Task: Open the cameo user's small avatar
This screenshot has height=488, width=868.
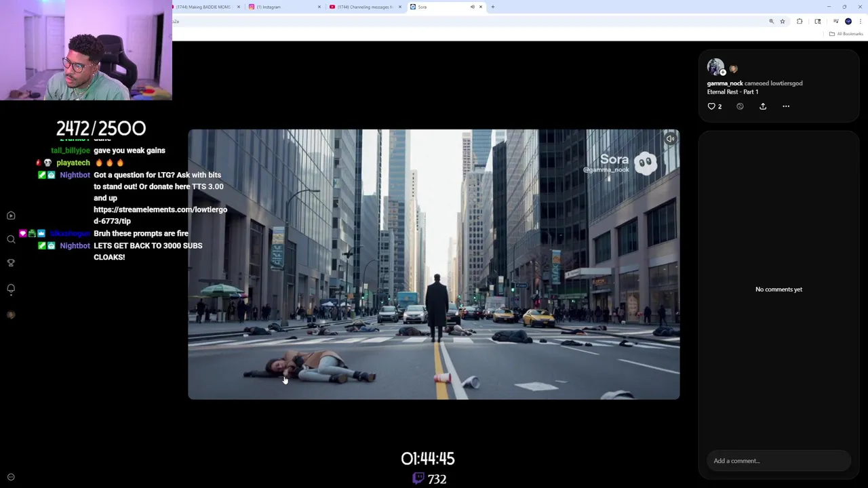Action: tap(733, 69)
